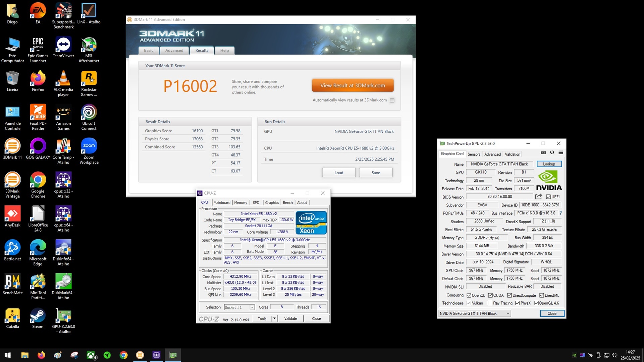Click GPU-Z Close button

point(552,313)
